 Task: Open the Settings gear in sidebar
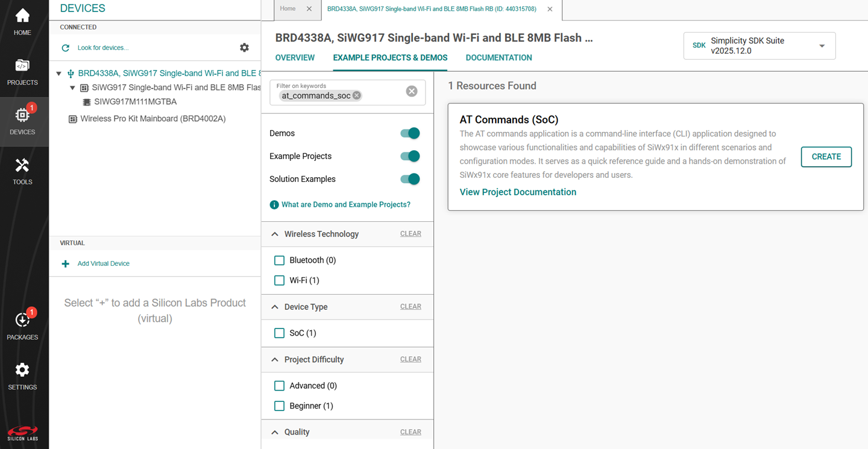(x=22, y=370)
